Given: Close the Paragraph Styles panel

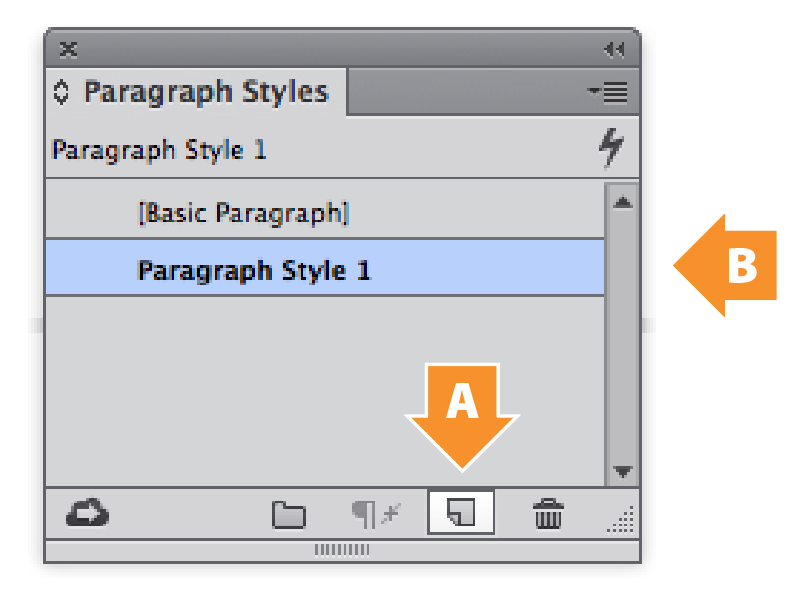Looking at the screenshot, I should tap(68, 50).
